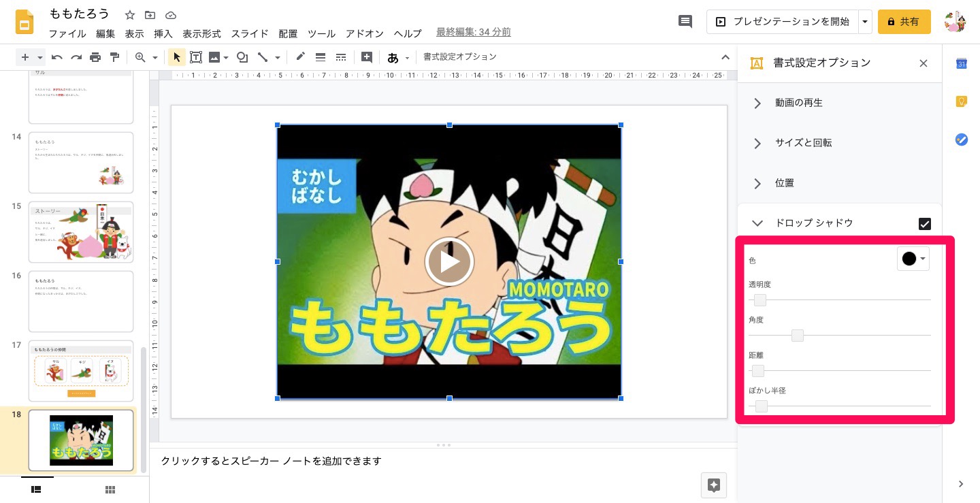Open the 編集 menu
The image size is (980, 503).
click(x=105, y=33)
